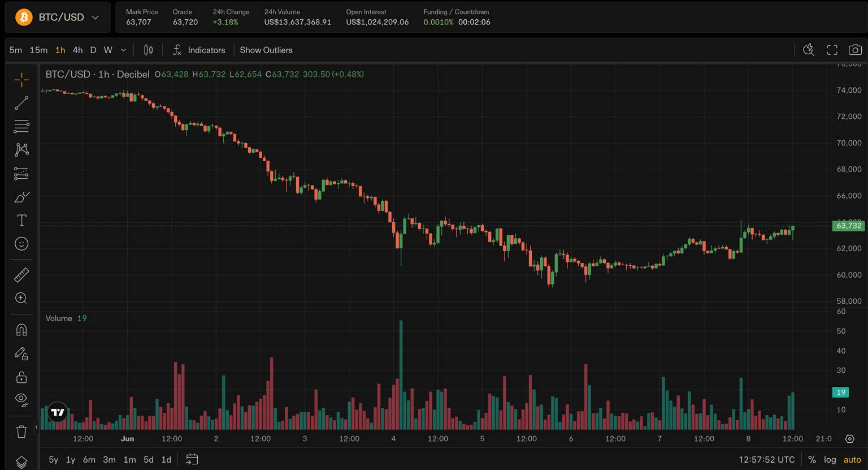
Task: Select the 1h timeframe
Action: click(x=60, y=50)
